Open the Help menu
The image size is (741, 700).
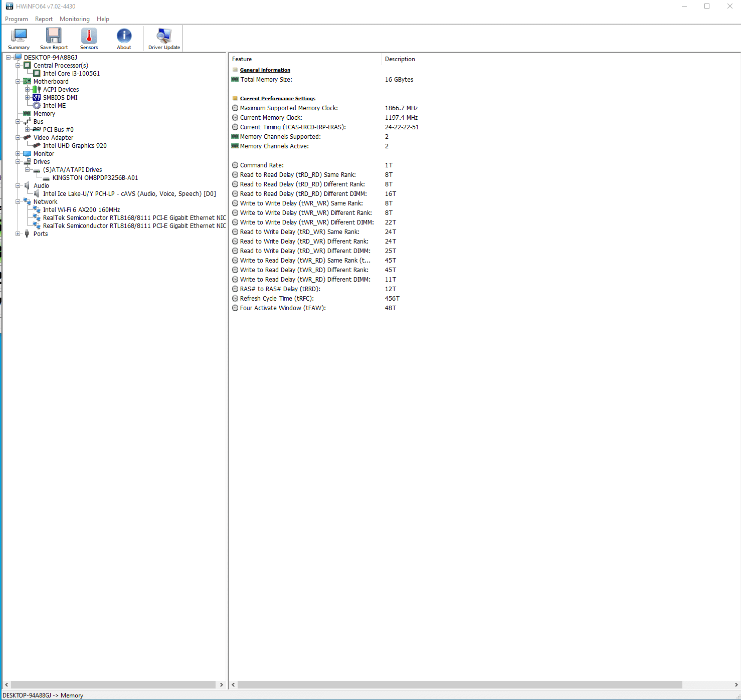point(103,19)
